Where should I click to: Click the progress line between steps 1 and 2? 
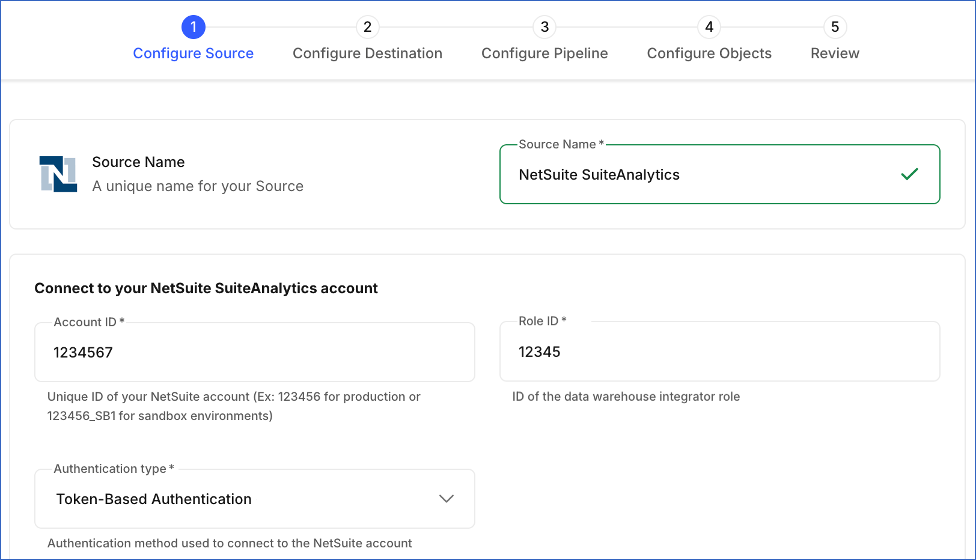click(x=280, y=26)
